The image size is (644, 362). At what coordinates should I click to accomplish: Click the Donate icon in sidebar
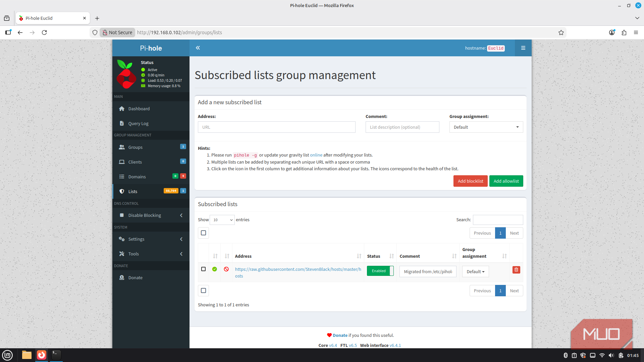[122, 278]
